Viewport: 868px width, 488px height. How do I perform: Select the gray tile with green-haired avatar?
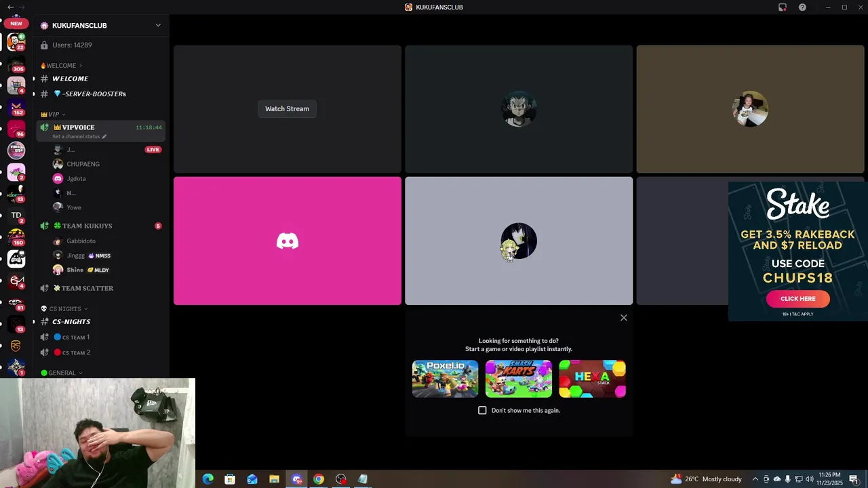[519, 241]
